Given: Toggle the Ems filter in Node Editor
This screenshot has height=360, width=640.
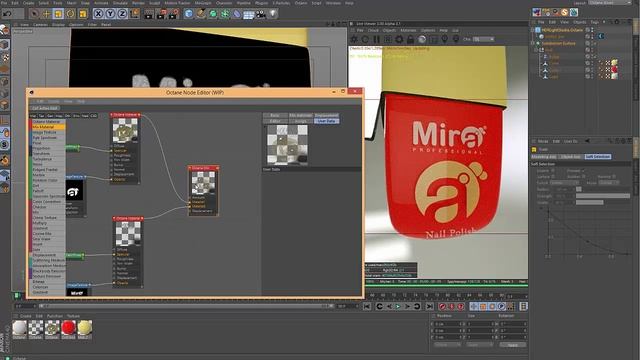Looking at the screenshot, I should click(x=76, y=116).
